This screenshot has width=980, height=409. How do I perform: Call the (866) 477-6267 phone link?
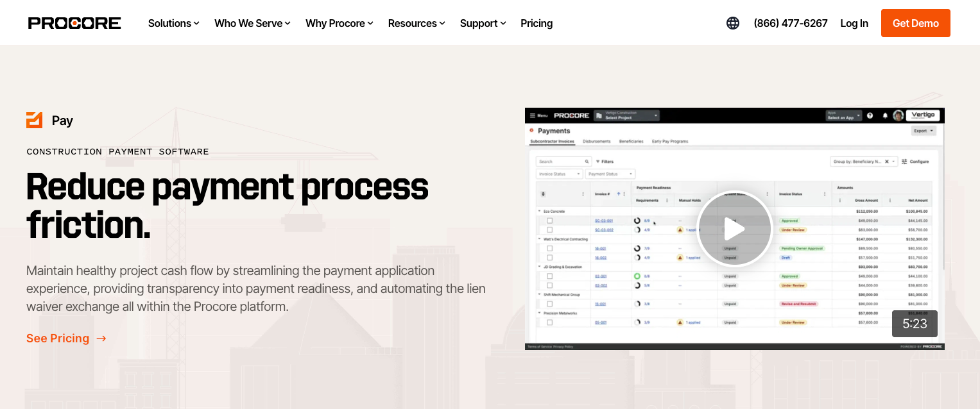791,23
